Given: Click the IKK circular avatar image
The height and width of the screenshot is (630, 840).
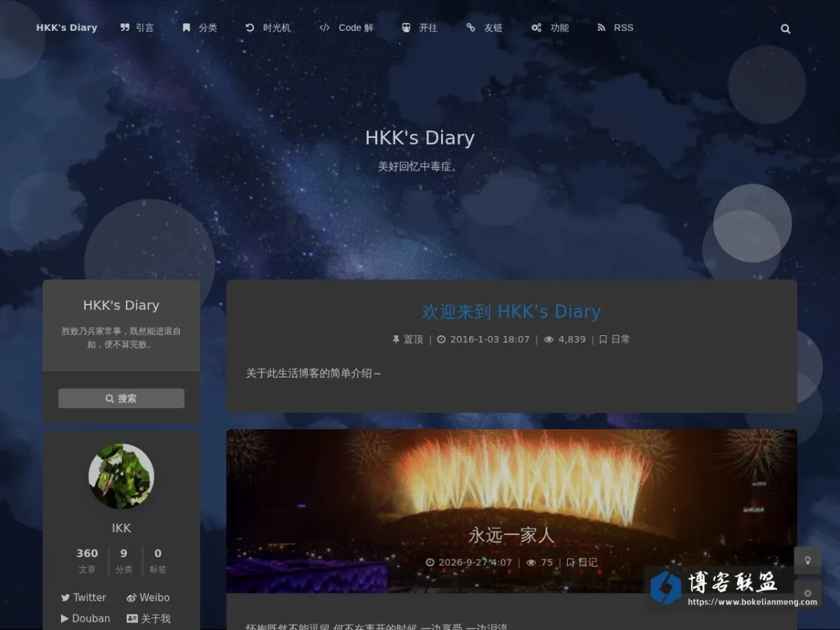Looking at the screenshot, I should pos(121,476).
